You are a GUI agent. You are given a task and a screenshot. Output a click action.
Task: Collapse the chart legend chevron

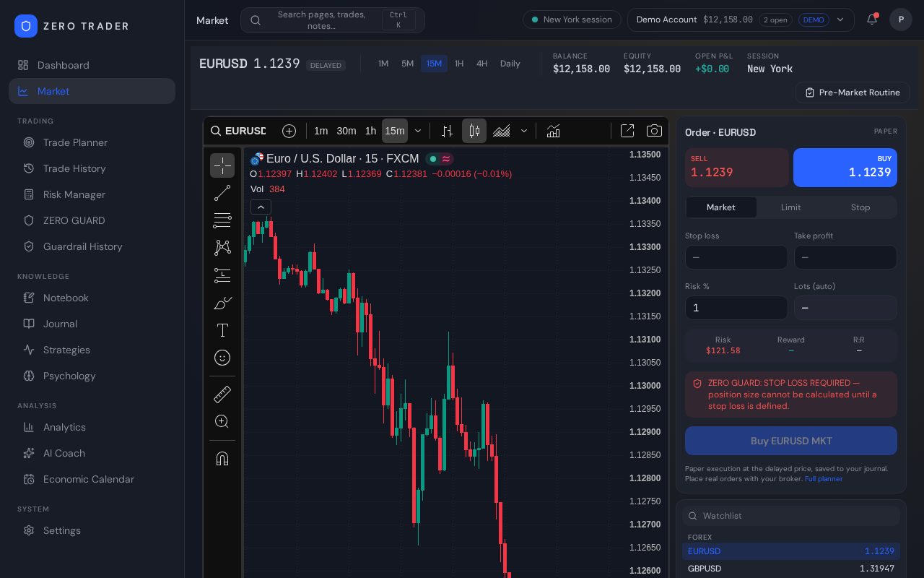coord(261,207)
